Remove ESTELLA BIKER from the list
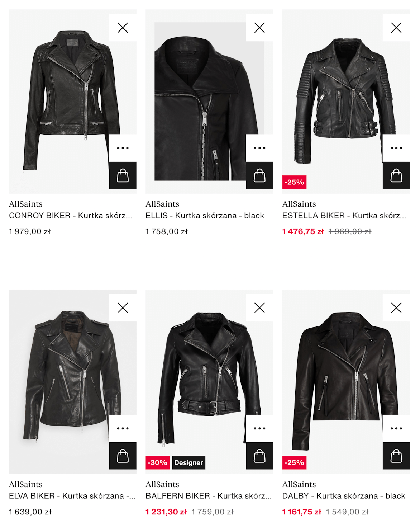 [396, 28]
